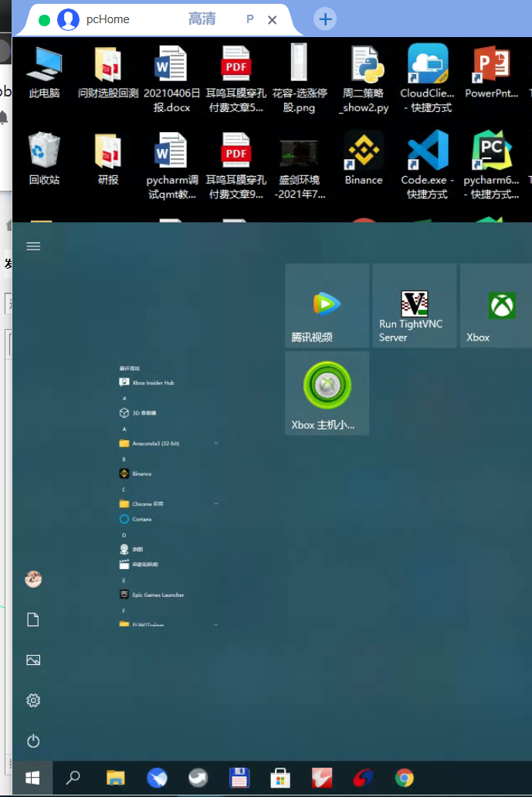Viewport: 532px width, 797px height.
Task: Launch the pycharm64 desktop shortcut
Action: coord(491,165)
